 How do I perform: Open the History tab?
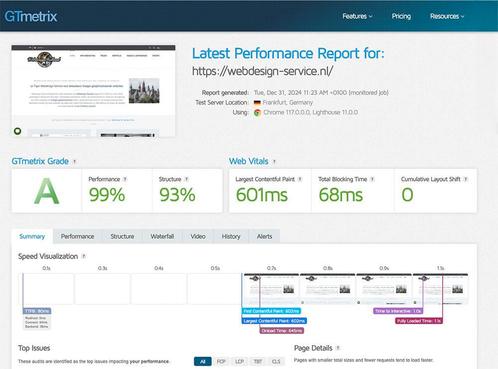231,236
